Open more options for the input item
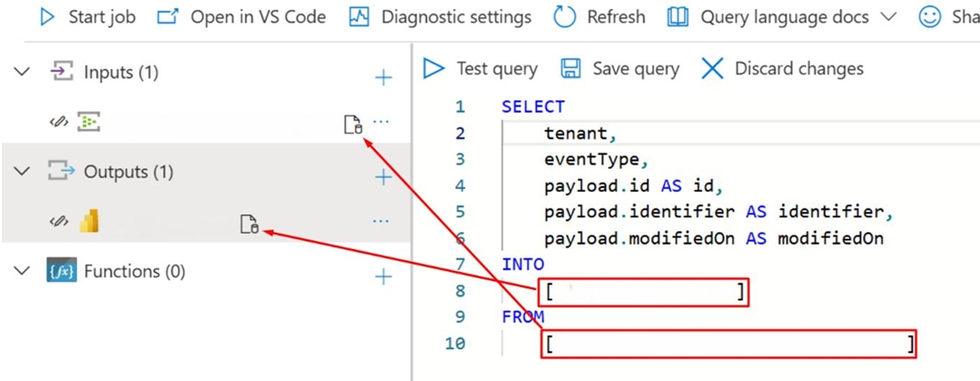The image size is (980, 381). (x=381, y=121)
